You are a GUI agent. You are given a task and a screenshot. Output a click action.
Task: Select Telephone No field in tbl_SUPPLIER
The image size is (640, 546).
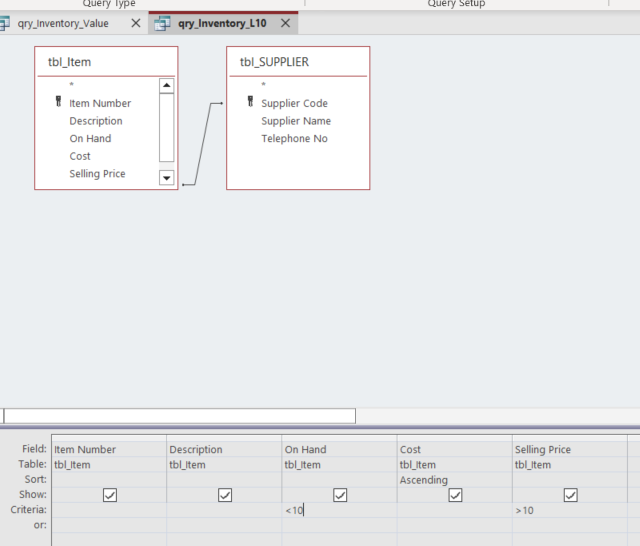tap(294, 138)
